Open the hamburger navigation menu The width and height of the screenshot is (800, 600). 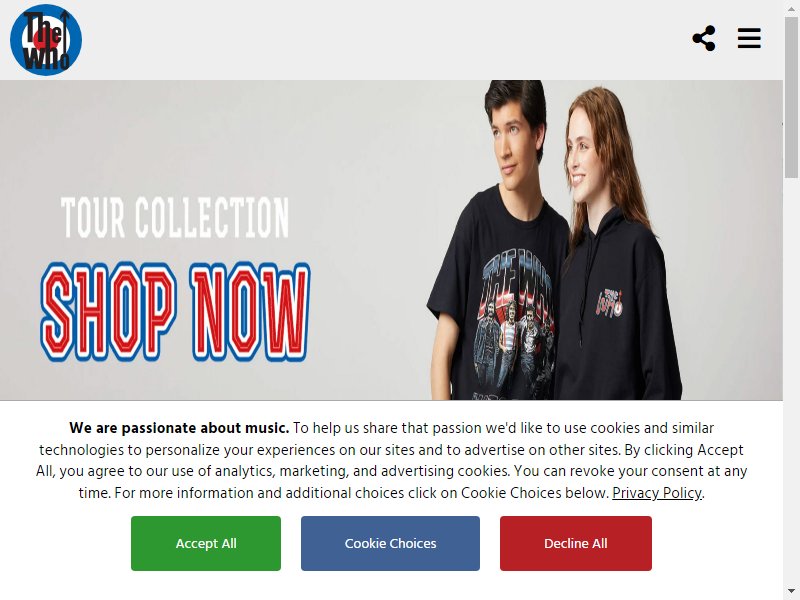point(749,38)
